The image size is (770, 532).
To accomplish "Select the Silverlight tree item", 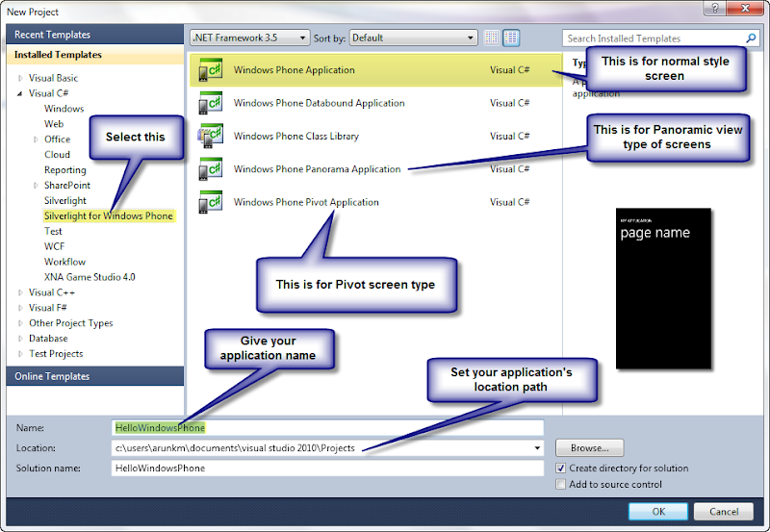I will [64, 201].
